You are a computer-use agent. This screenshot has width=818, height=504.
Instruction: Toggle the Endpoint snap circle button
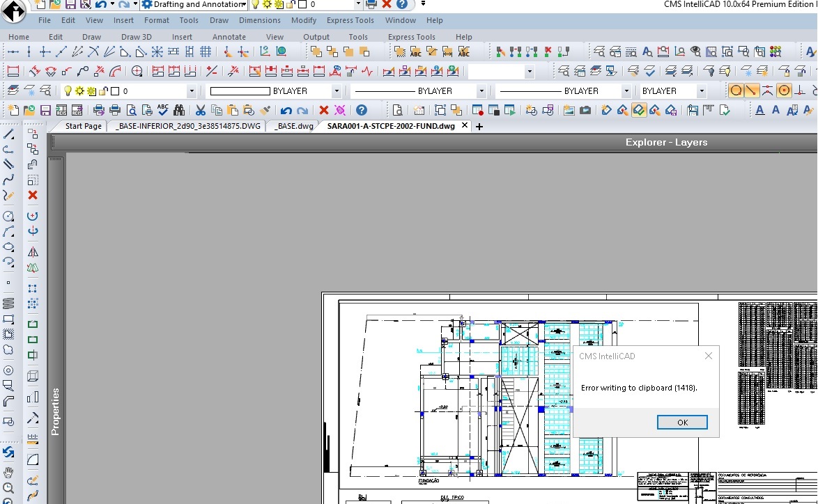tap(736, 90)
